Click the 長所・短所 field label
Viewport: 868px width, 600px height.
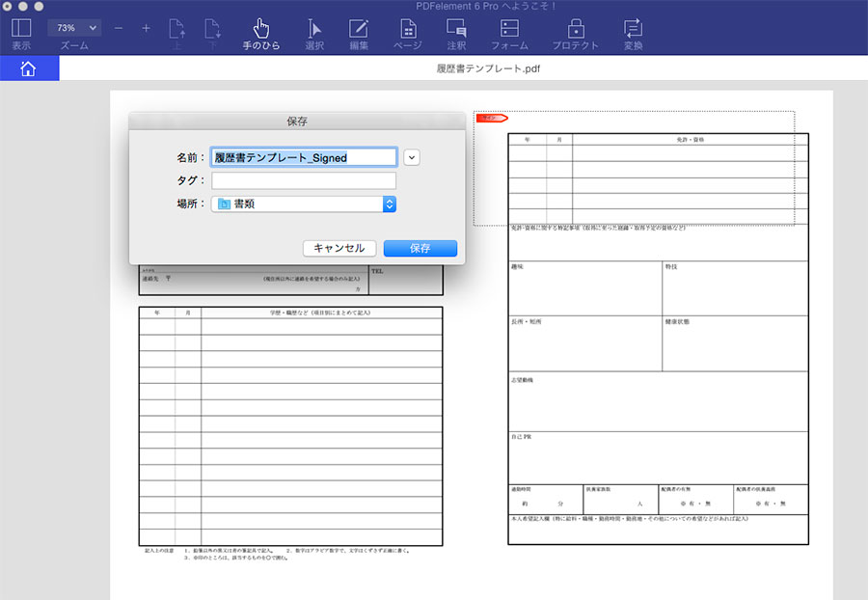[x=526, y=321]
